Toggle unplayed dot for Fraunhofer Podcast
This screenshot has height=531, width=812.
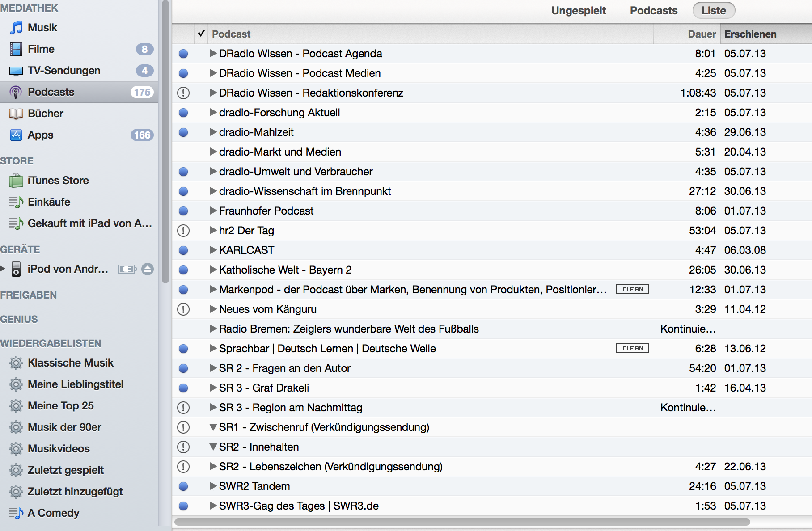183,211
